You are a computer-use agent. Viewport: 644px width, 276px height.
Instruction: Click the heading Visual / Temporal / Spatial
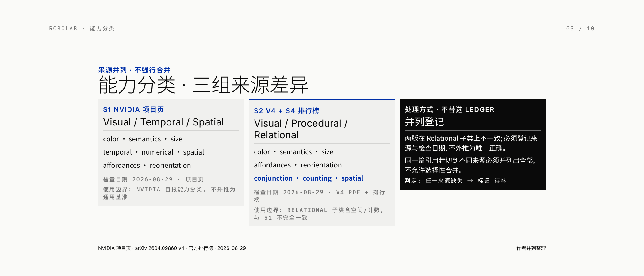coord(163,122)
